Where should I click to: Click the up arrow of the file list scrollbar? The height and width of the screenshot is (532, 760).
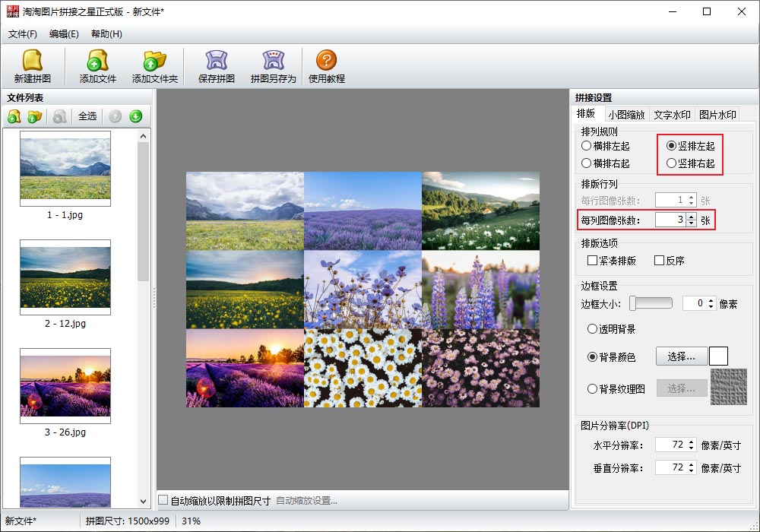click(x=143, y=137)
